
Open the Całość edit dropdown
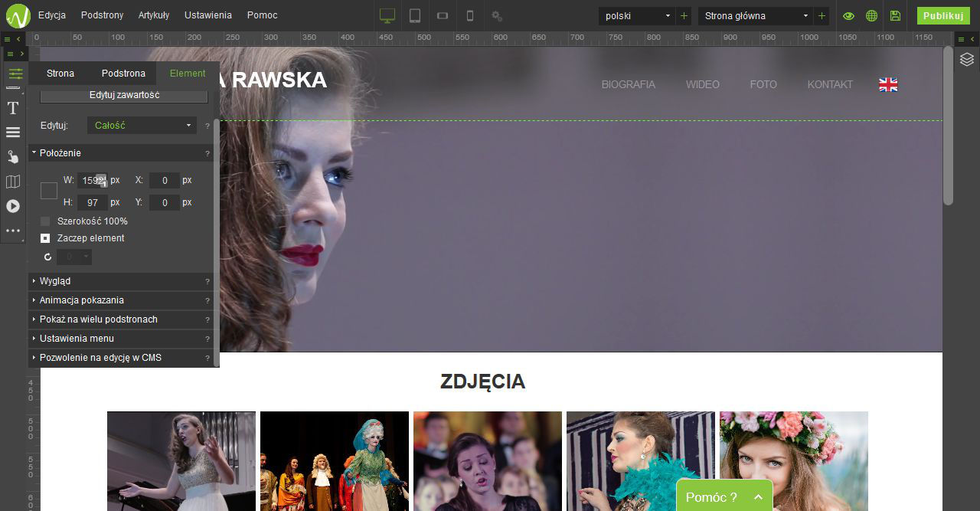(x=141, y=125)
